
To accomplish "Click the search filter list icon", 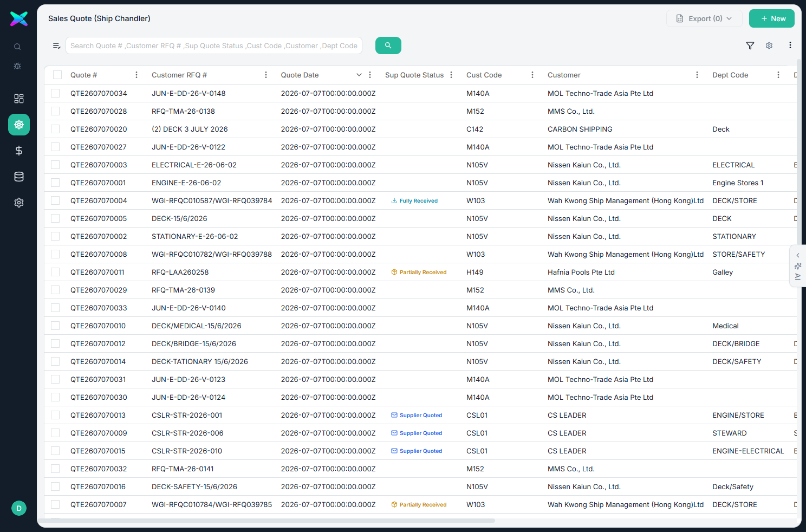I will (56, 46).
